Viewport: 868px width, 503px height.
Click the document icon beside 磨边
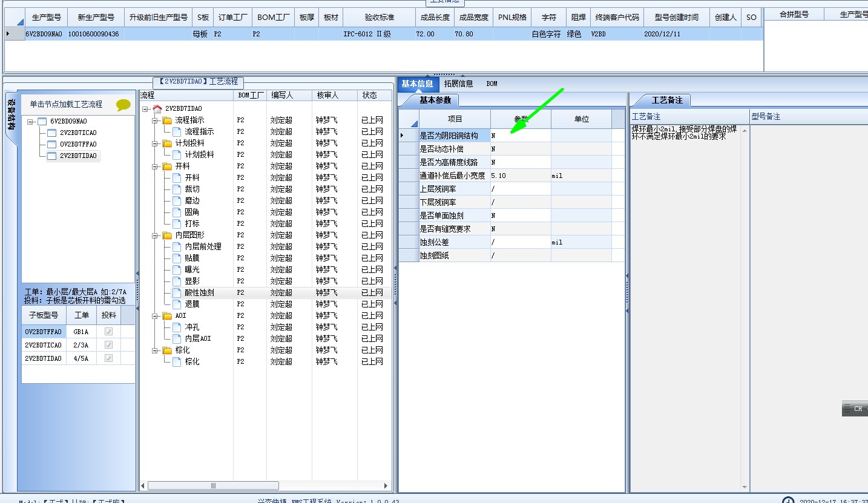coord(177,201)
